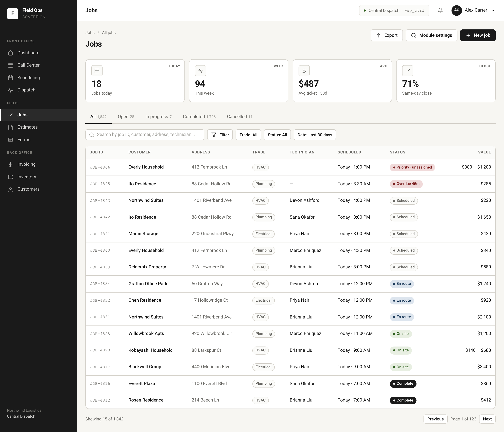Open job JOB-4846
This screenshot has height=432, width=504.
coord(100,167)
